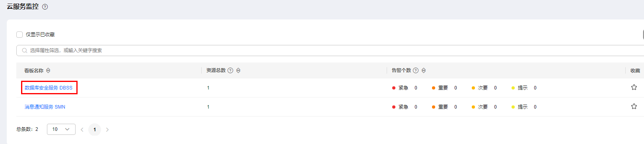Enable 仅显示已收藏 checkbox

point(19,35)
